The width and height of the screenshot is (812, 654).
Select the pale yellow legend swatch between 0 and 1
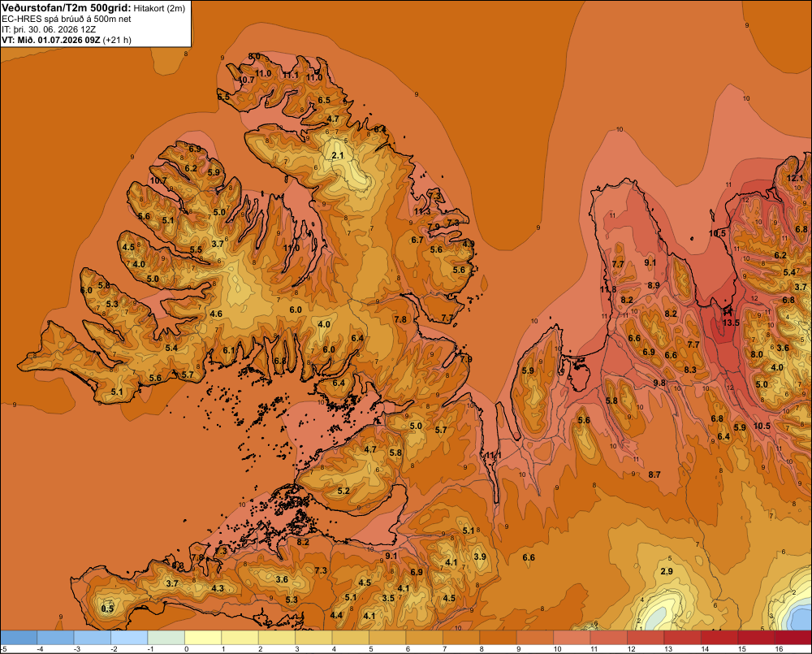[203, 638]
